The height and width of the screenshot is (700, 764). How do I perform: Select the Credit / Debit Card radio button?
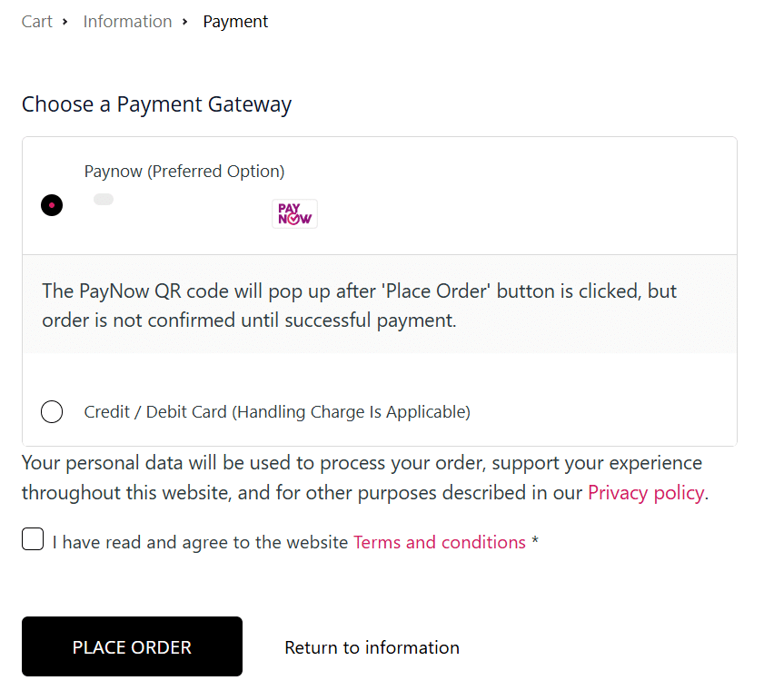tap(52, 411)
